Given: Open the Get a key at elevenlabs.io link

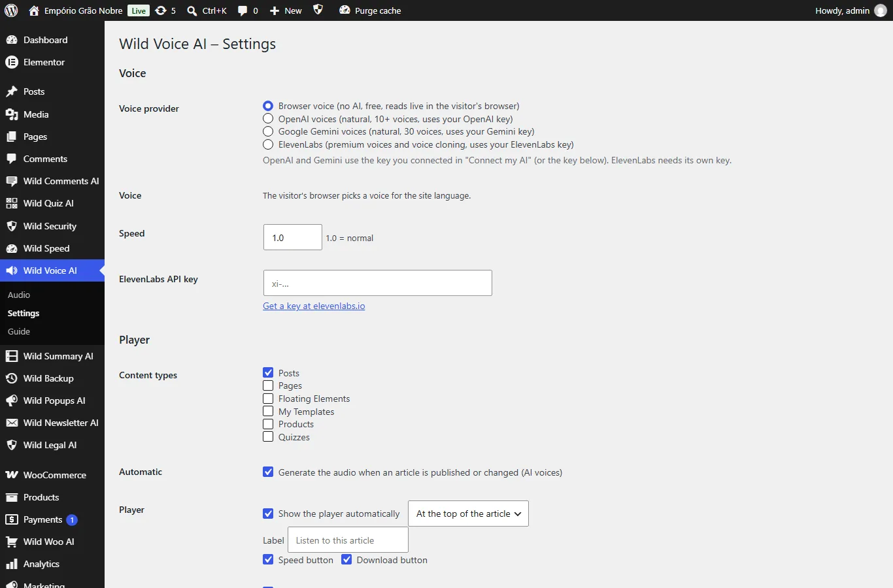Looking at the screenshot, I should [314, 306].
